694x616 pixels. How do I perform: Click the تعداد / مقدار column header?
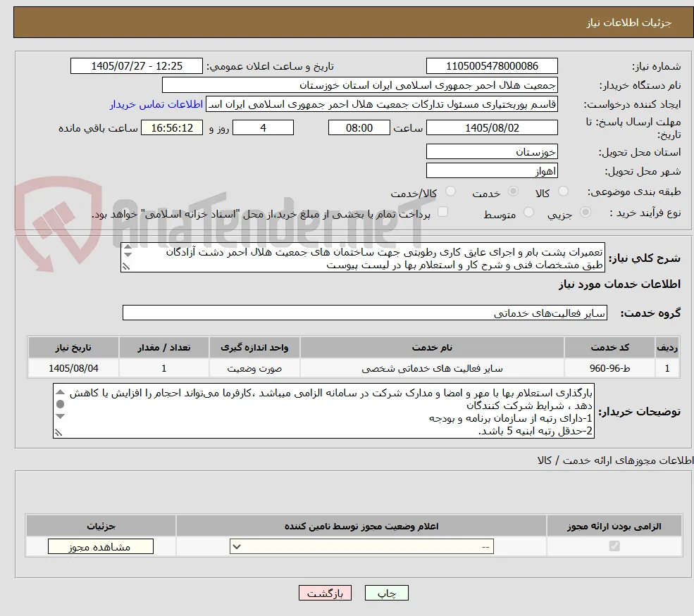click(163, 348)
